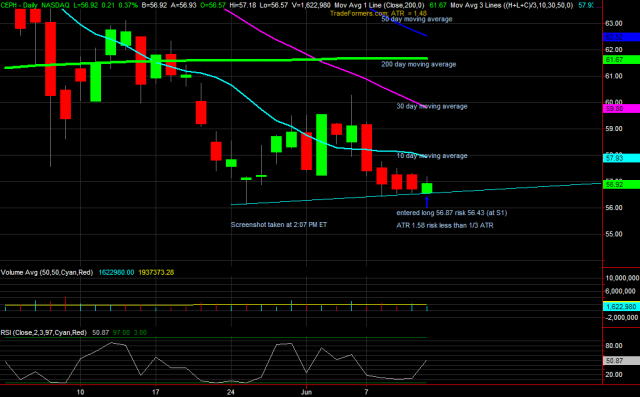640x397 pixels.
Task: Click the gray 50.87 RSI axis tag
Action: pos(621,361)
